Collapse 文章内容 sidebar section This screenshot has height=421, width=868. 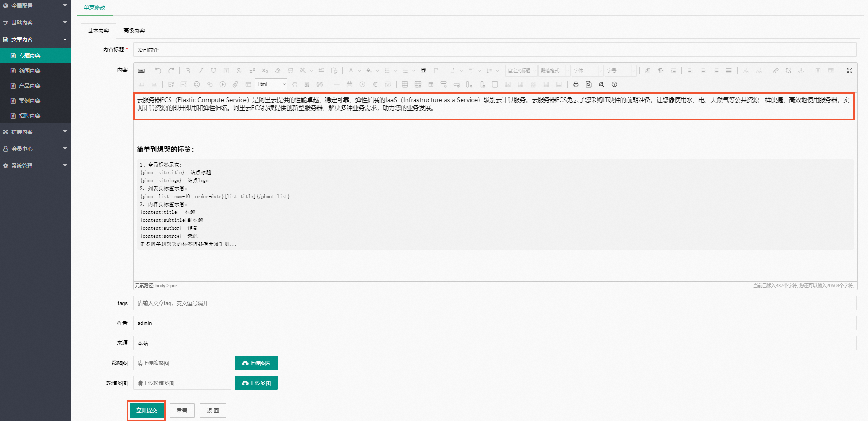tap(36, 40)
